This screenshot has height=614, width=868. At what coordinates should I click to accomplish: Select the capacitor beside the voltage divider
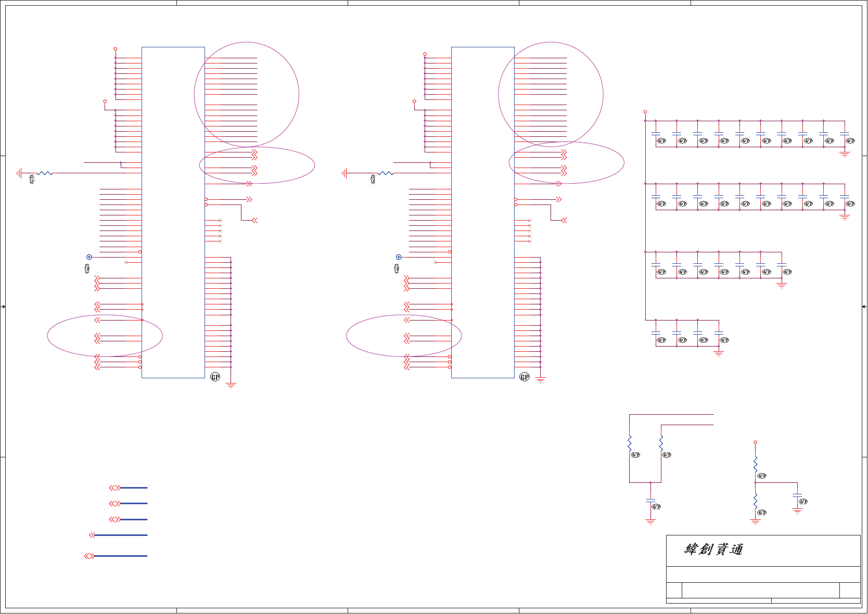(797, 496)
